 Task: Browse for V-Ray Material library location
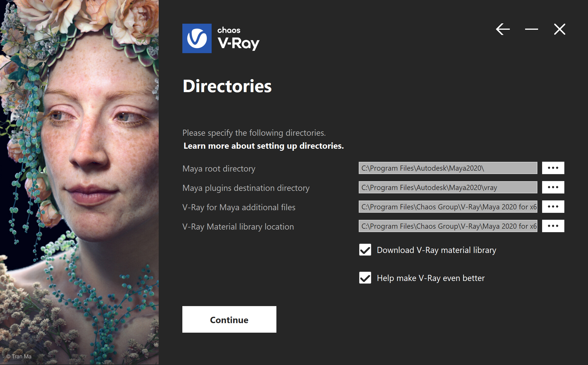click(x=553, y=226)
